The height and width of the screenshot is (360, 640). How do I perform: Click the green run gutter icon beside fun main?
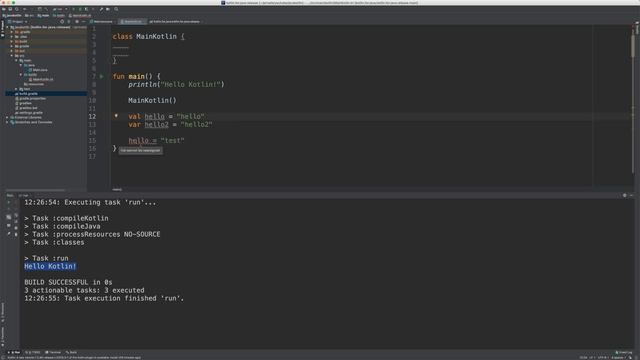pos(102,76)
